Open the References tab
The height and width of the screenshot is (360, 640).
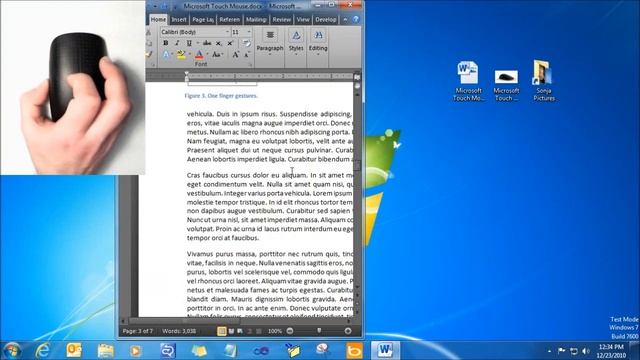(229, 20)
